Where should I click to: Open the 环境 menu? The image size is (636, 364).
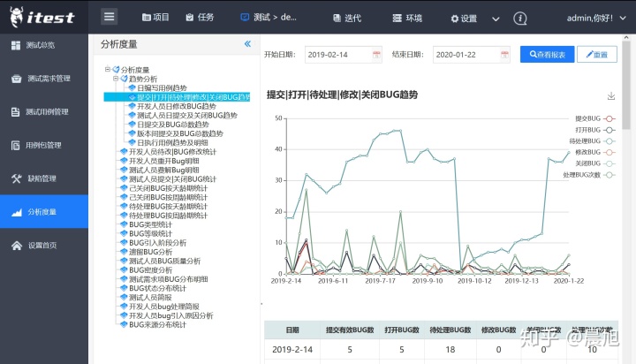pos(407,18)
